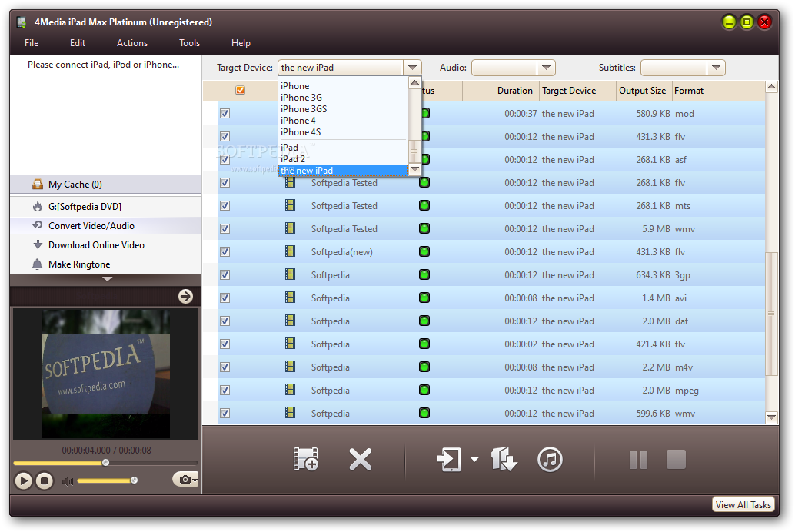Screen dimensions: 795x532
Task: Toggle the select-all checkbox in list header
Action: (241, 90)
